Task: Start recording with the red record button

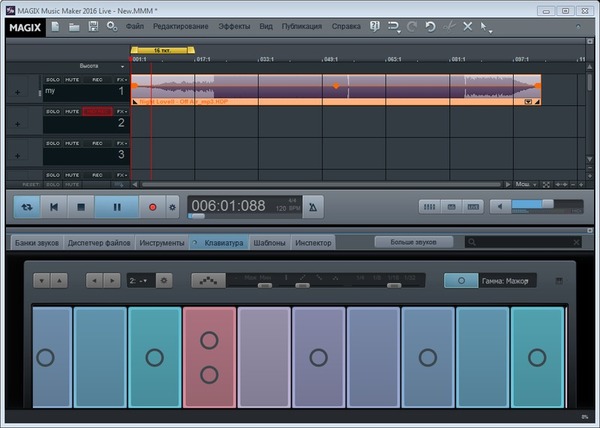Action: [x=153, y=207]
